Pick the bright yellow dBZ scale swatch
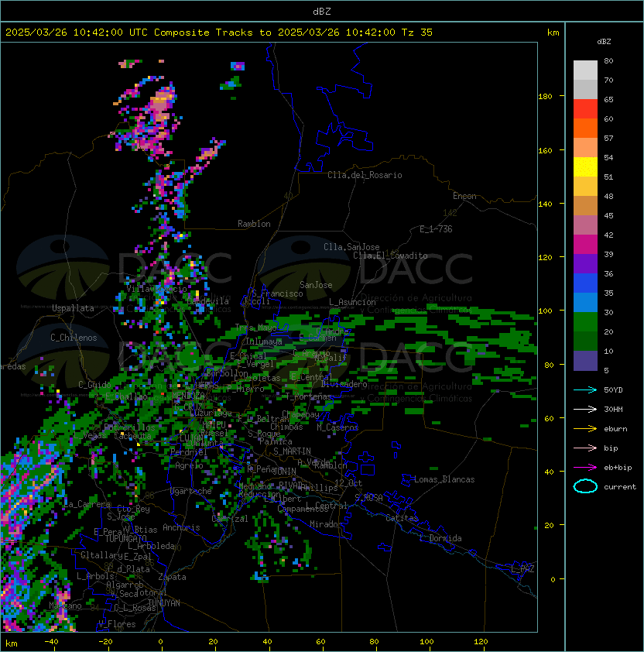This screenshot has height=652, width=644. [x=585, y=167]
